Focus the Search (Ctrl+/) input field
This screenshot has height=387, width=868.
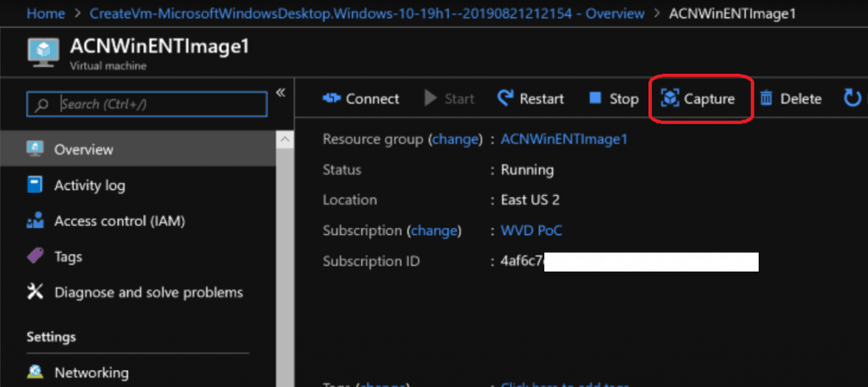pos(147,104)
